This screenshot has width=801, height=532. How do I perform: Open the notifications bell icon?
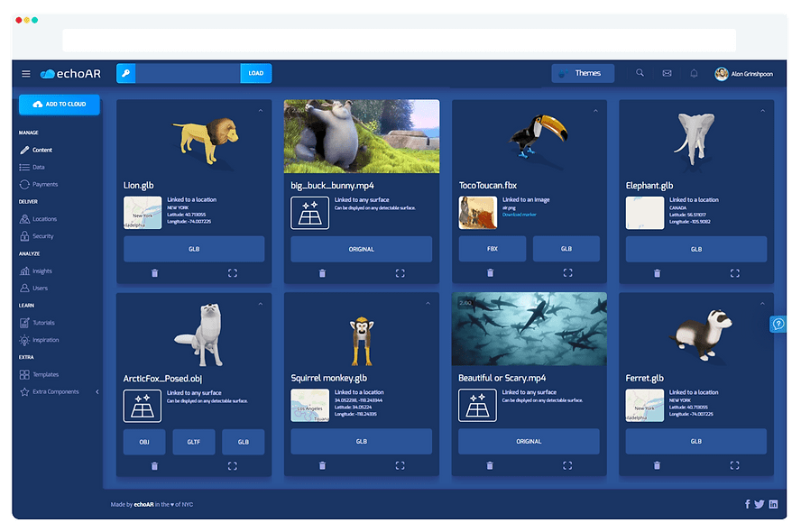click(694, 74)
